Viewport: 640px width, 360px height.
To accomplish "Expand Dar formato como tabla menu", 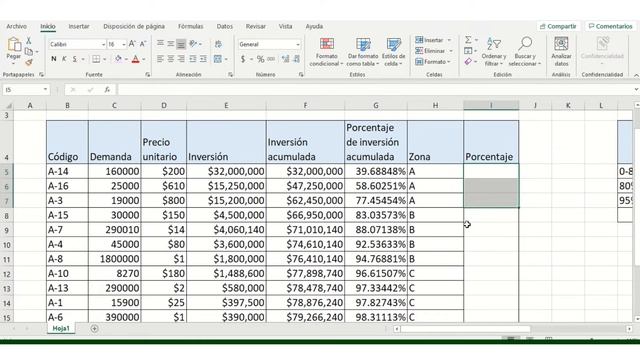I will click(363, 52).
